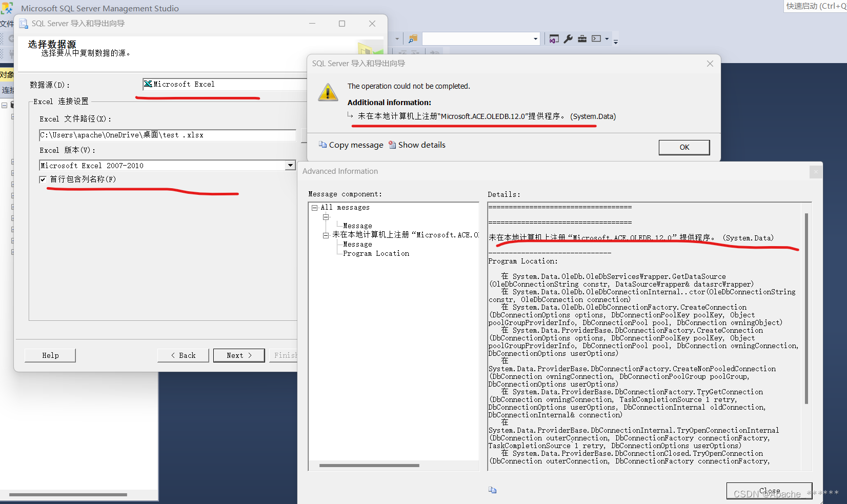Open the 文件 menu in SSMS

pos(7,24)
